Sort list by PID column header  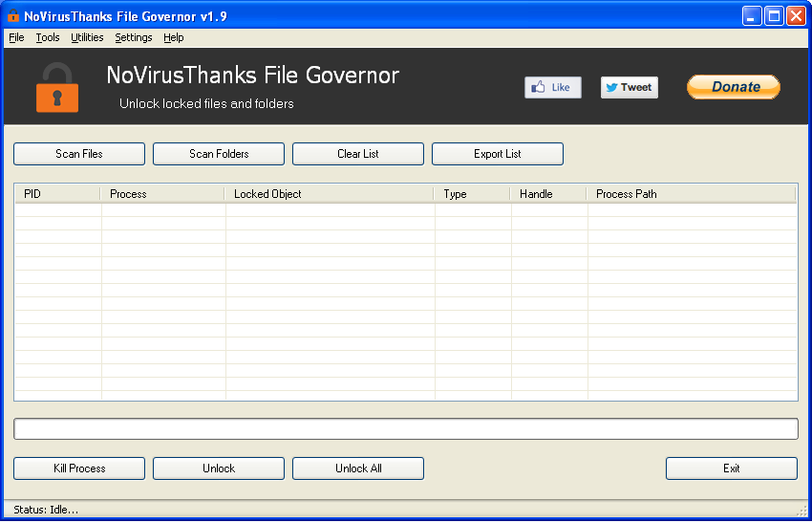coord(57,194)
